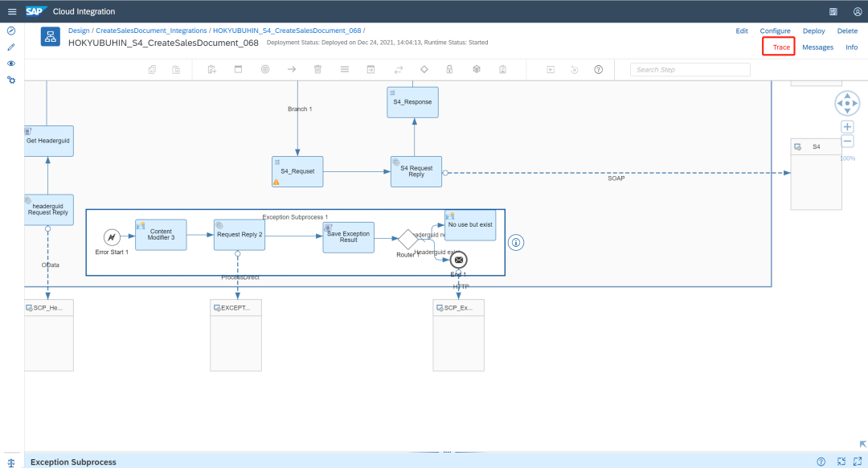Open the Info link
This screenshot has width=868, height=468.
(x=851, y=47)
